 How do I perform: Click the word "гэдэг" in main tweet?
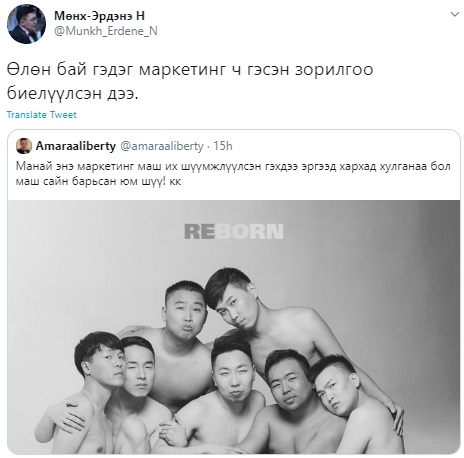(x=113, y=71)
